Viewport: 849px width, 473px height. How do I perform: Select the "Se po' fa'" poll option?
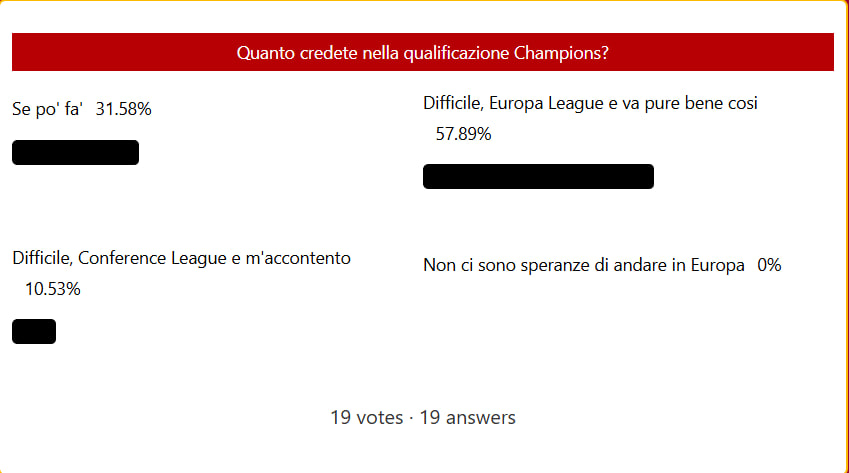(47, 109)
